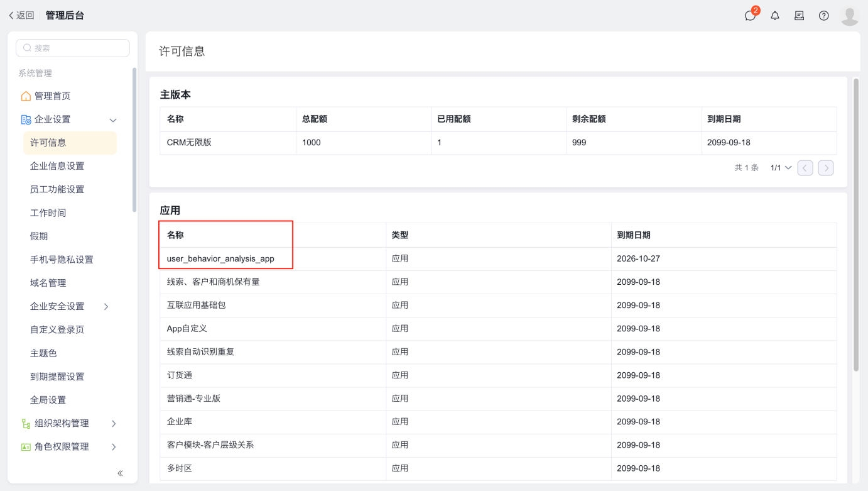868x491 pixels.
Task: Open the user avatar menu
Action: [x=850, y=16]
